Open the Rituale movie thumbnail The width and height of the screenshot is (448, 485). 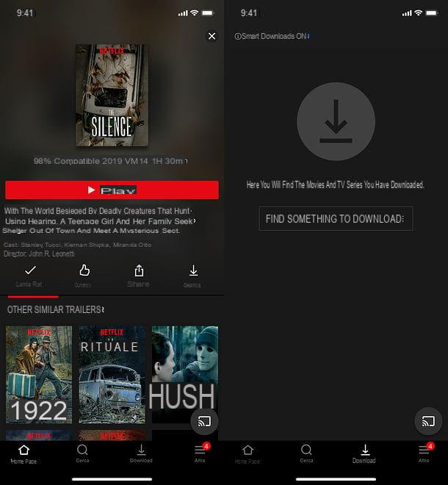[x=112, y=374]
